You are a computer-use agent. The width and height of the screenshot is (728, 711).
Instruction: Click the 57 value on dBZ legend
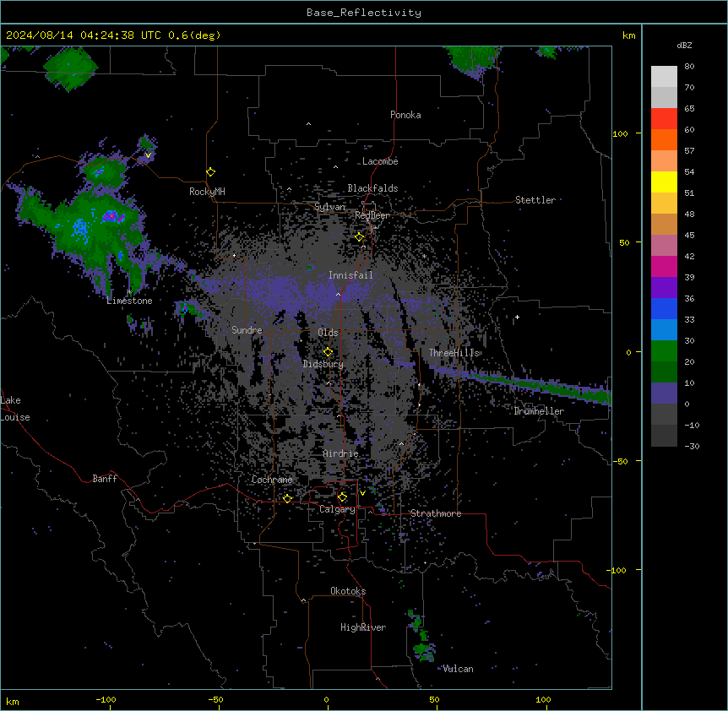coord(689,151)
